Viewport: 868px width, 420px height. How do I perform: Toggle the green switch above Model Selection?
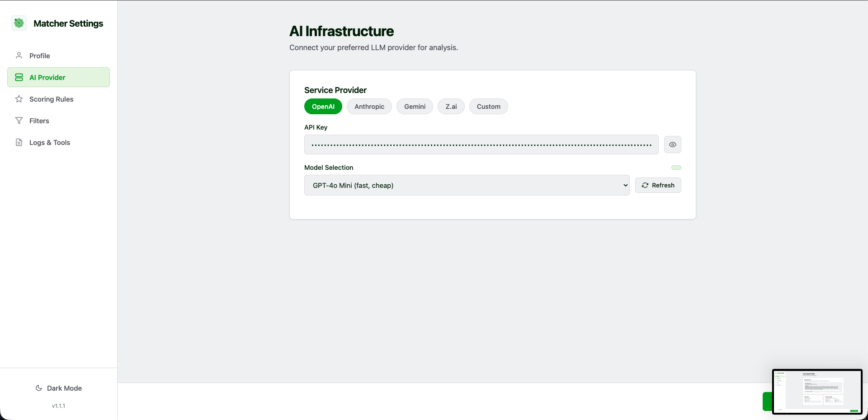[676, 168]
